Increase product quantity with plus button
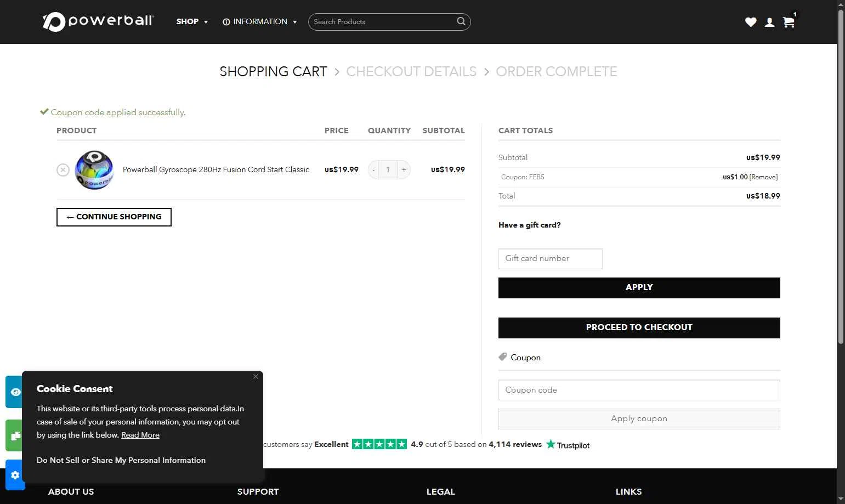 tap(404, 170)
